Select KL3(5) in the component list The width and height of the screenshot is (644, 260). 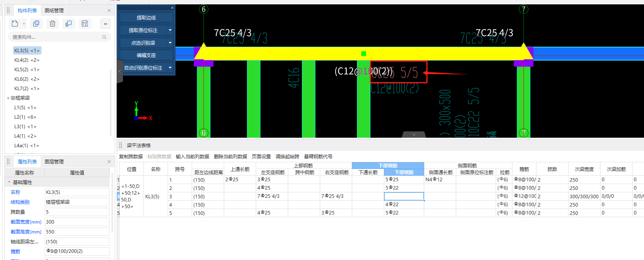(27, 51)
